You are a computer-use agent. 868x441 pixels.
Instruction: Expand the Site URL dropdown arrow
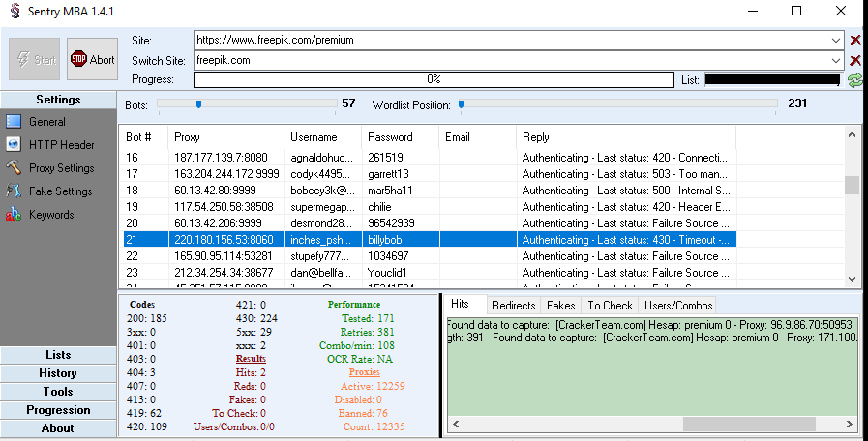click(x=835, y=40)
